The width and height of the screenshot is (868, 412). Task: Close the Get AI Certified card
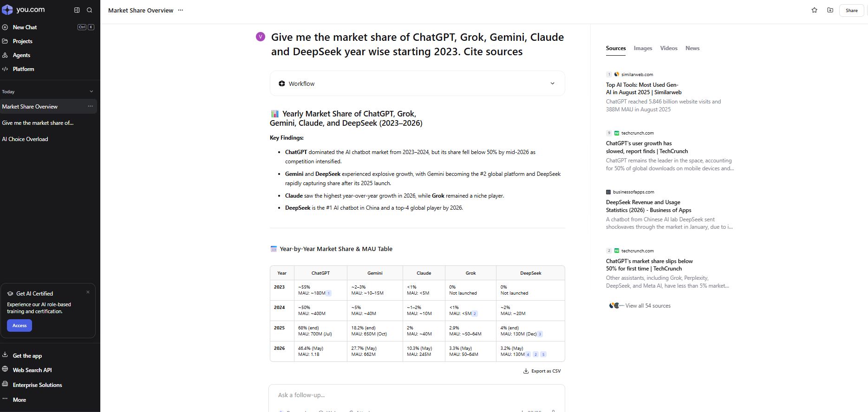[88, 292]
